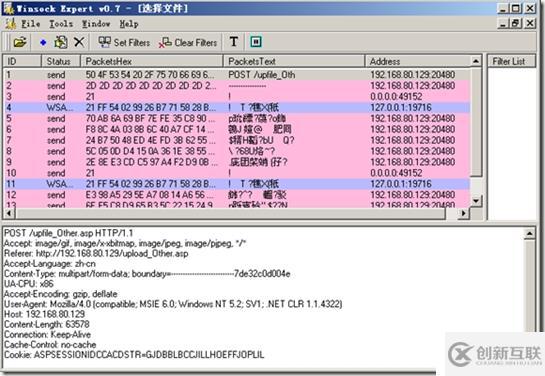
Task: Click the User-Agent line in detail pane
Action: [173, 304]
